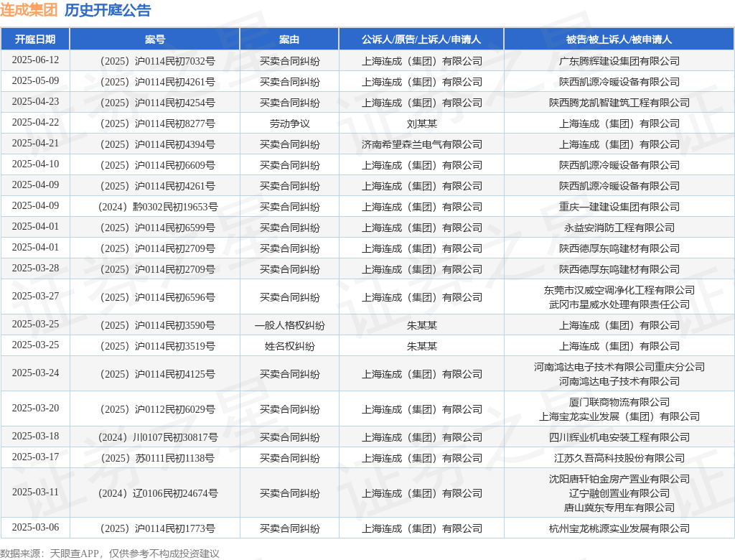
Task: Click case number 沪0114民初4254号
Action: pyautogui.click(x=157, y=103)
